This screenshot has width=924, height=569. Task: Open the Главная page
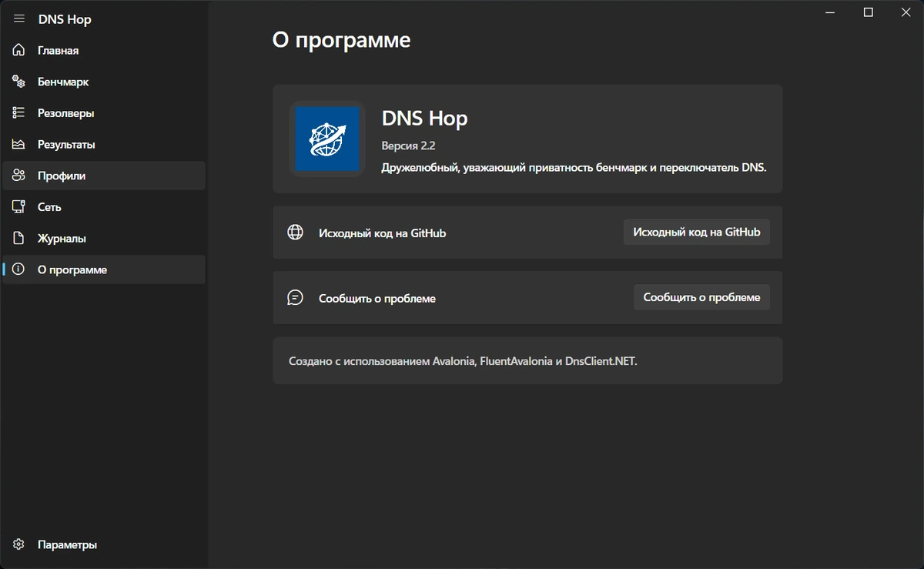click(104, 51)
